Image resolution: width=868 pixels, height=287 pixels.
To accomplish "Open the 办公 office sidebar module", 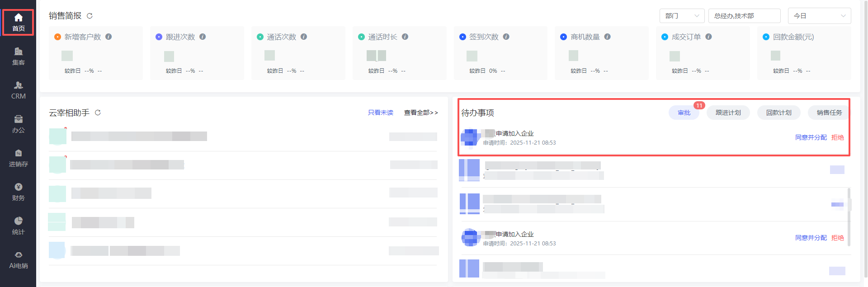I will [x=18, y=124].
